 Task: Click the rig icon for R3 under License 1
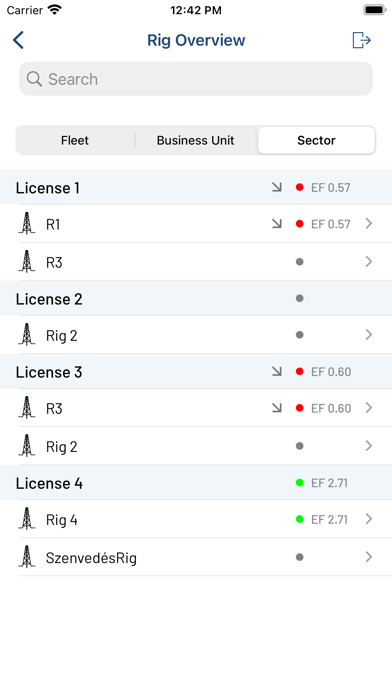pyautogui.click(x=27, y=261)
